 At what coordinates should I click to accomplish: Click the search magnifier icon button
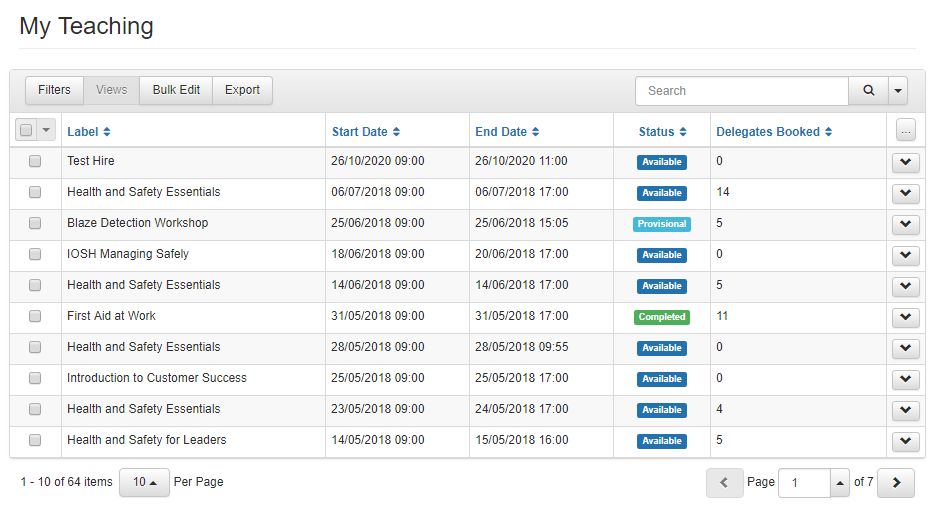(868, 90)
